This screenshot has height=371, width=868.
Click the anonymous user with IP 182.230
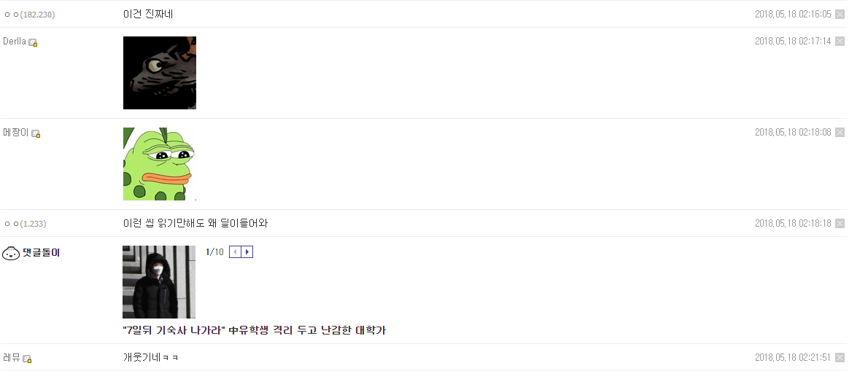(x=29, y=15)
